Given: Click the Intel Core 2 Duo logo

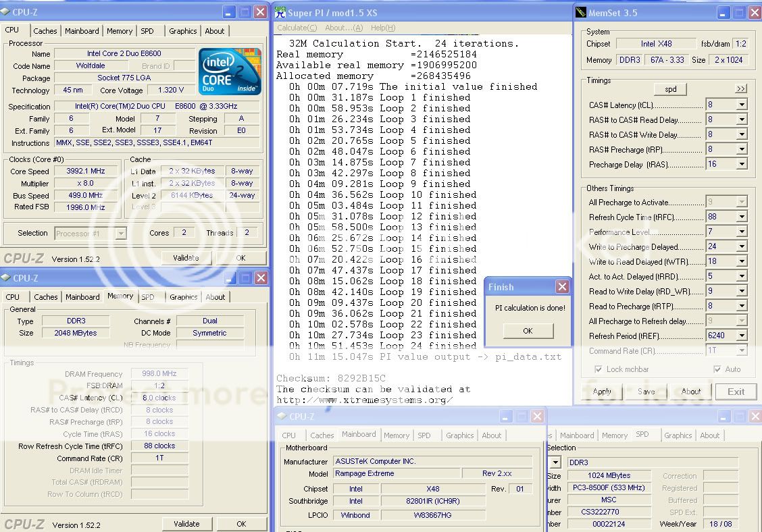Looking at the screenshot, I should [x=230, y=72].
